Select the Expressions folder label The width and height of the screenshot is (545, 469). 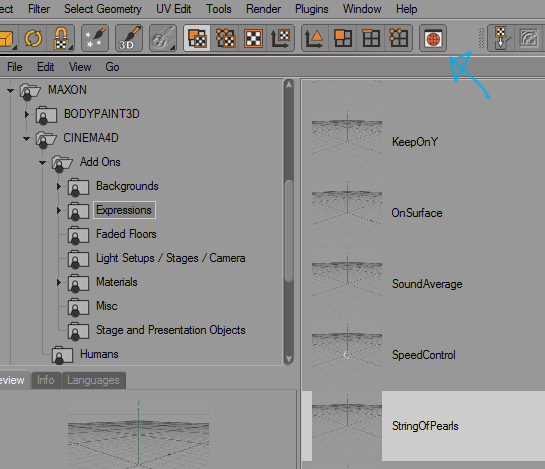(124, 210)
